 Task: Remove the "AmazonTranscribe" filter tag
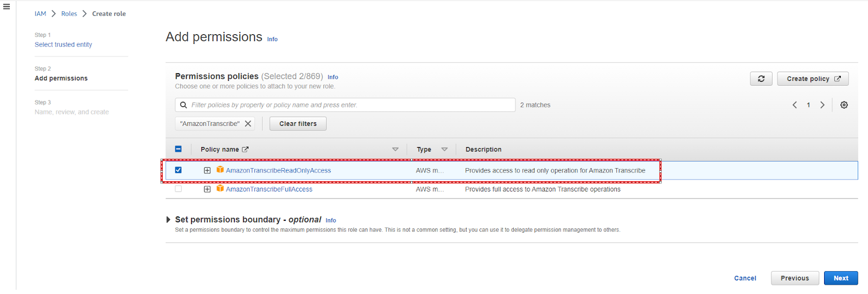click(x=248, y=124)
